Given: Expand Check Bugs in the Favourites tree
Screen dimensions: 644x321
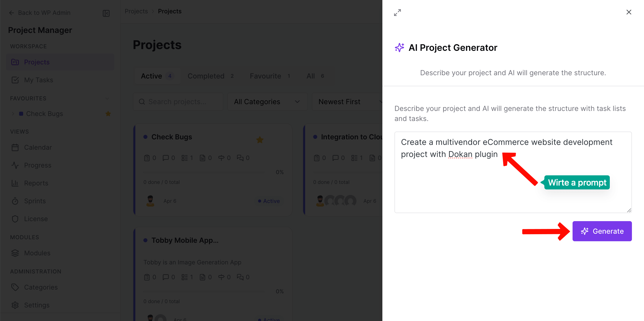Looking at the screenshot, I should pyautogui.click(x=13, y=114).
